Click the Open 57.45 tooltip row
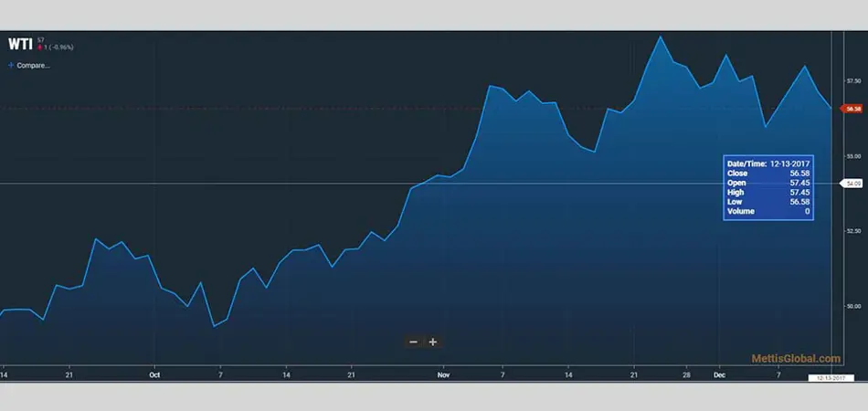The height and width of the screenshot is (411, 868). point(768,183)
